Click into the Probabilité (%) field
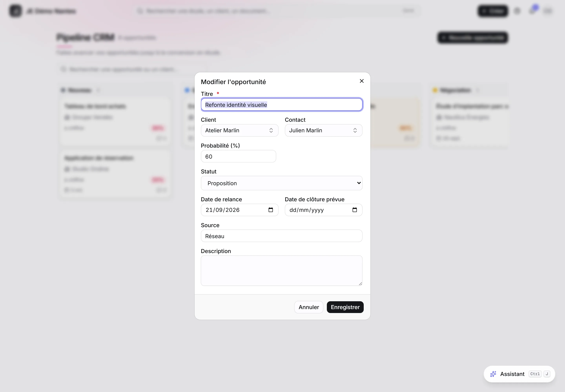The image size is (565, 392). click(x=239, y=156)
